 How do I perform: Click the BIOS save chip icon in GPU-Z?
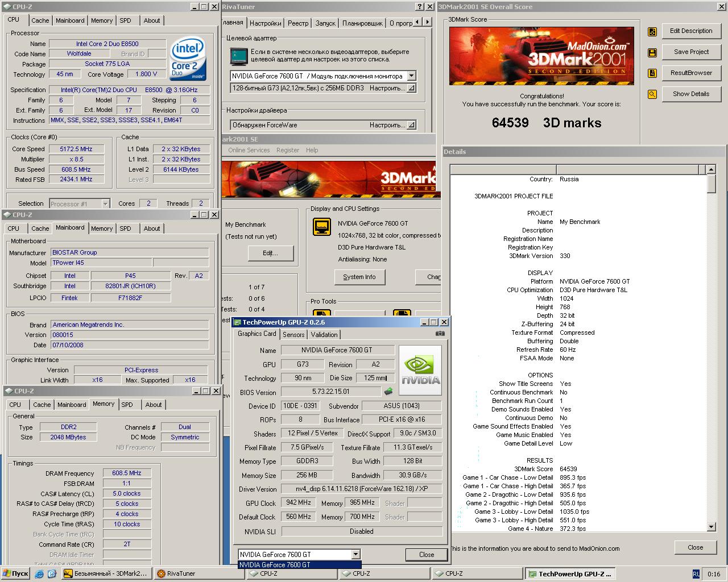[x=389, y=392]
